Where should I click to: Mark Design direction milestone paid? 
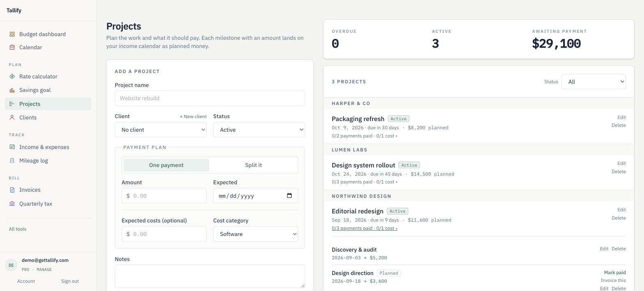(x=615, y=273)
